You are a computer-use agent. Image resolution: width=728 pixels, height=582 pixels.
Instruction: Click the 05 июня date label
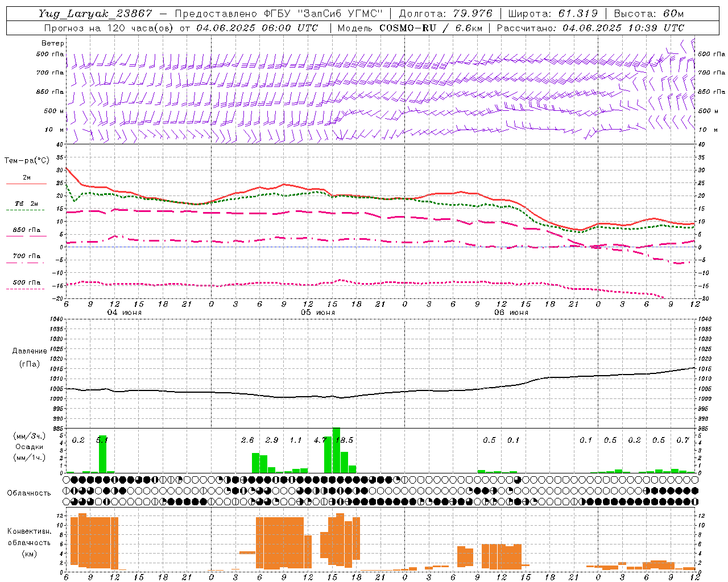[x=318, y=313]
